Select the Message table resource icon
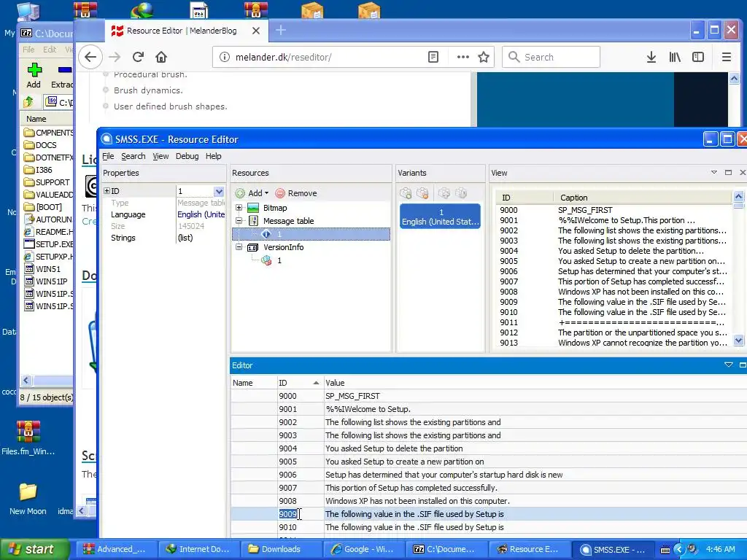 point(253,221)
